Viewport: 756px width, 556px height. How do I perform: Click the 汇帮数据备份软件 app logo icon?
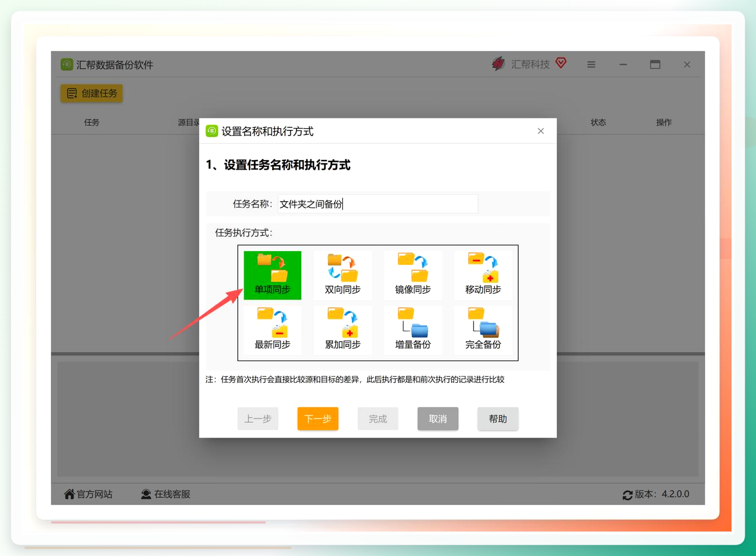(67, 64)
